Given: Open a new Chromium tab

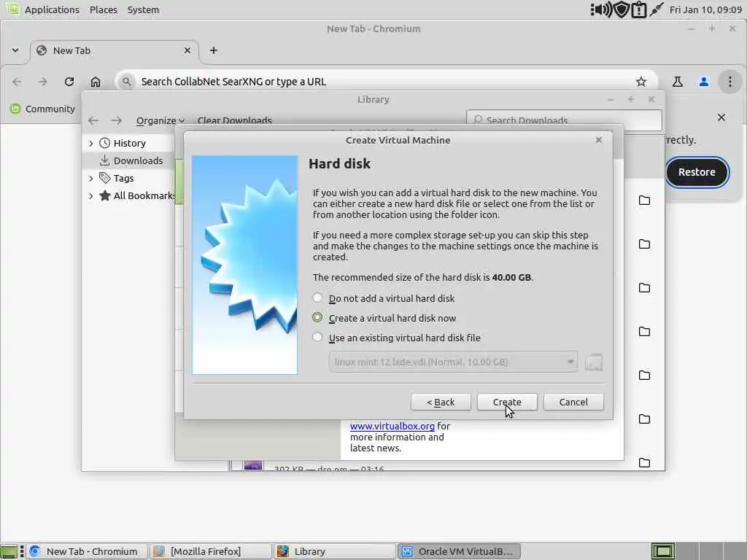Looking at the screenshot, I should click(x=214, y=50).
